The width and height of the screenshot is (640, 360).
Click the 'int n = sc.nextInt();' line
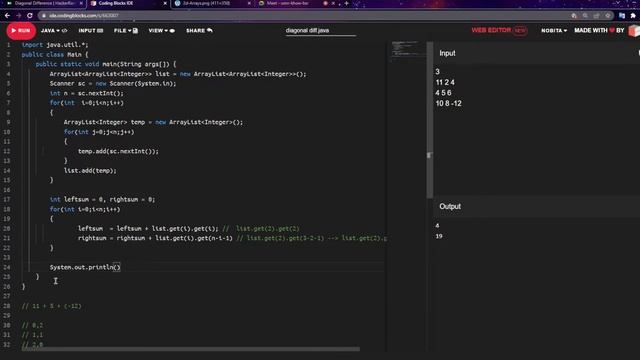[x=87, y=93]
